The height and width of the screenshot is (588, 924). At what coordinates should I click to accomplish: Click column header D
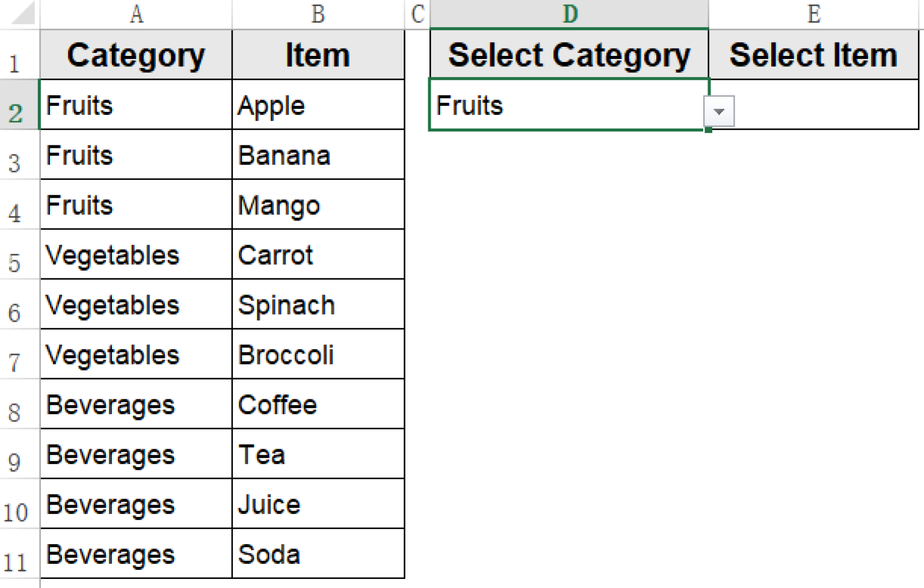point(570,13)
